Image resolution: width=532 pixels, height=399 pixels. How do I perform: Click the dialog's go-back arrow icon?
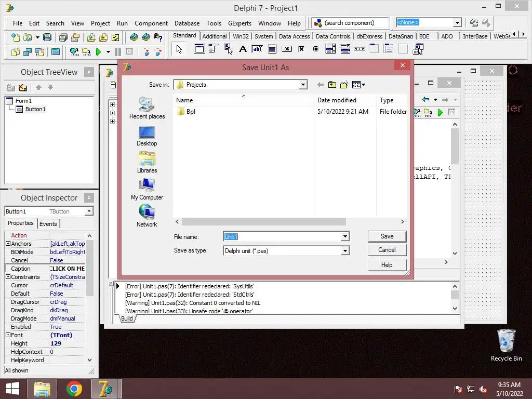click(320, 85)
